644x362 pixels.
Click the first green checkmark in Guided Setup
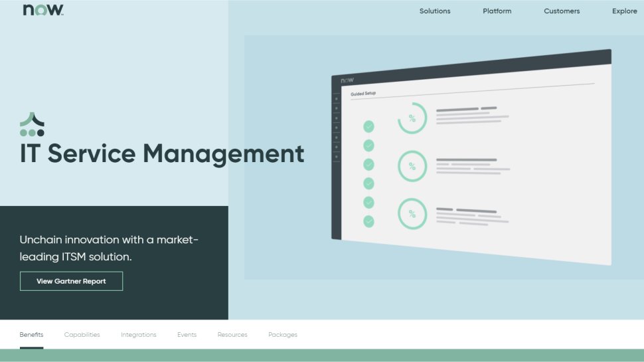(x=368, y=126)
